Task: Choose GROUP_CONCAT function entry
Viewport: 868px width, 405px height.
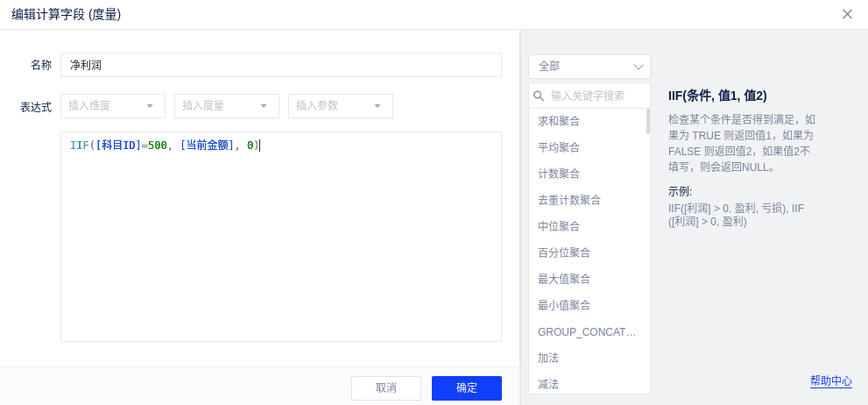Action: [x=586, y=332]
